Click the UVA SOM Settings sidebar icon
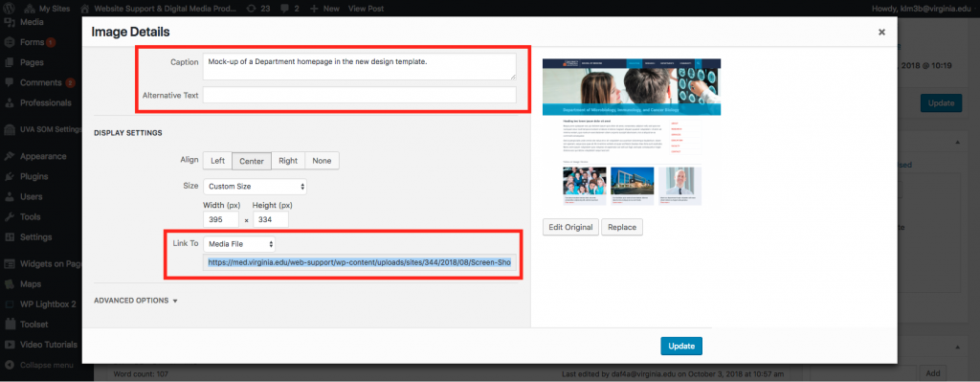Screen dimensions: 980x382 pos(10,129)
